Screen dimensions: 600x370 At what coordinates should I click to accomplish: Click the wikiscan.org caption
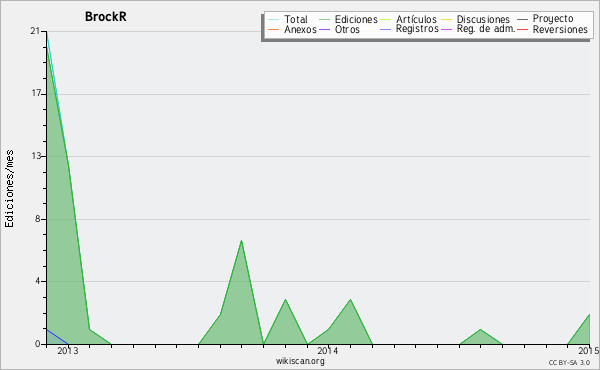[300, 361]
